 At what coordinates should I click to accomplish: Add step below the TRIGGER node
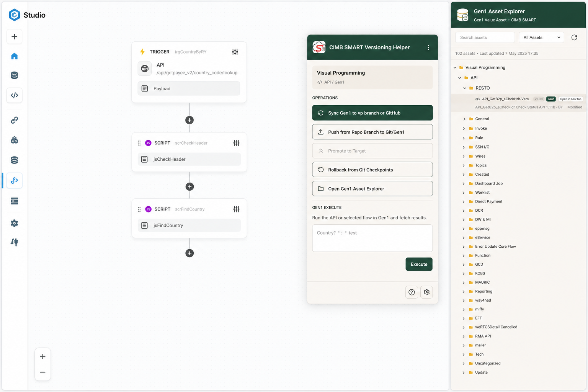pos(189,120)
